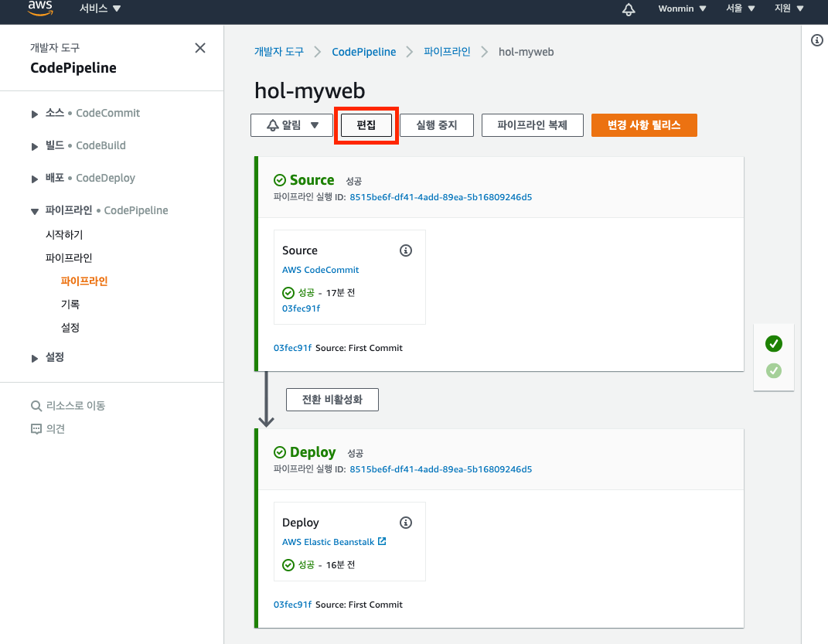
Task: Click hol-myweb text in the breadcrumb
Action: (526, 52)
